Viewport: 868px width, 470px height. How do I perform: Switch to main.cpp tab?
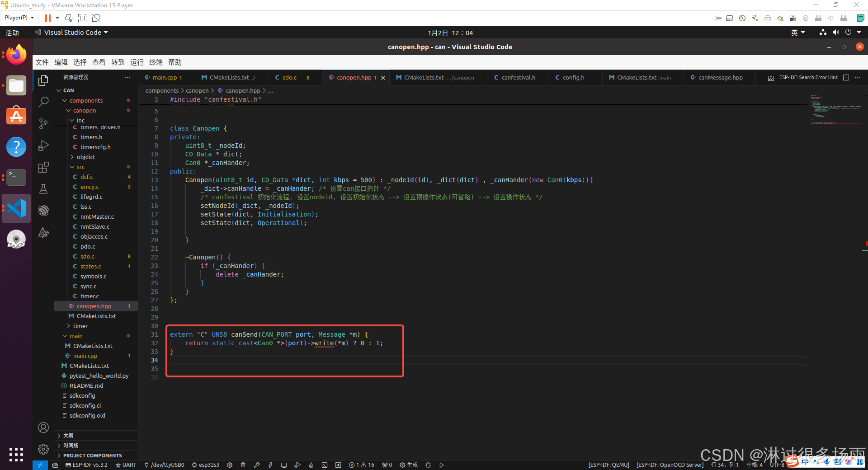click(x=166, y=78)
